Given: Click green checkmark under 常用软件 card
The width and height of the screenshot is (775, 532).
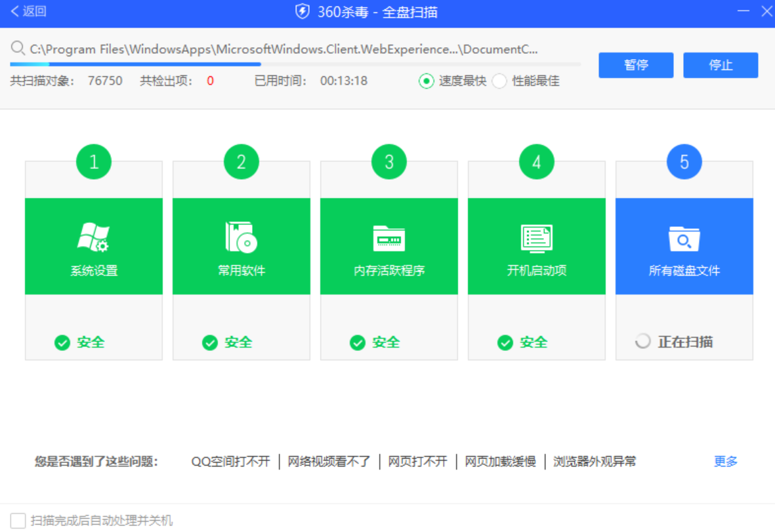Looking at the screenshot, I should [x=210, y=342].
